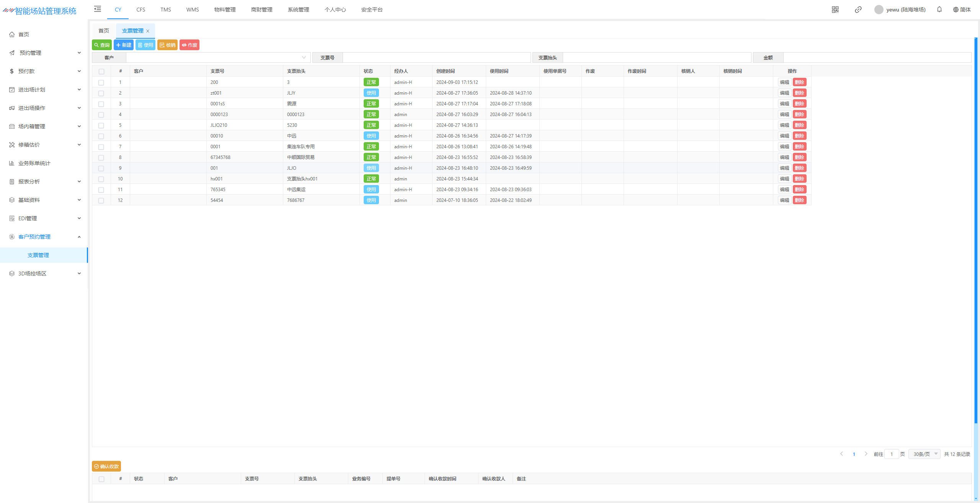
Task: Check the checkbox for row 1
Action: (101, 82)
